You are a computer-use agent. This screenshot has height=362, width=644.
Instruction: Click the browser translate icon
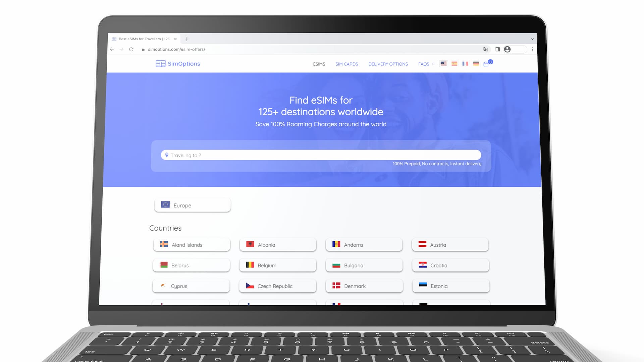[485, 49]
